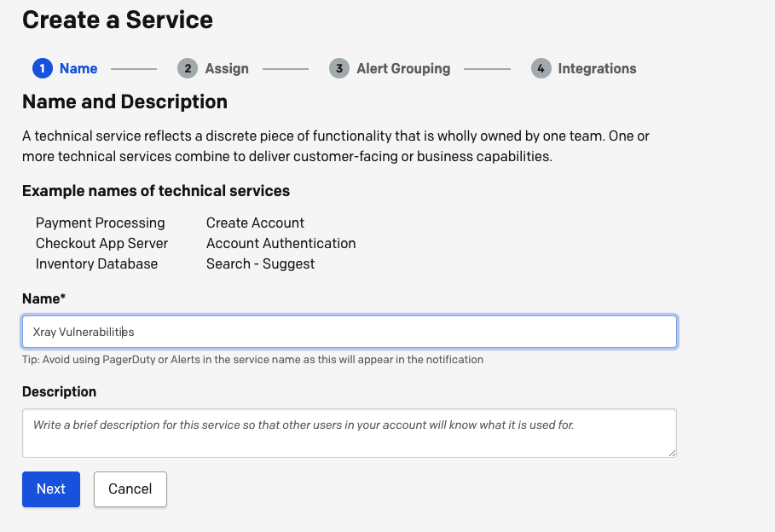Image resolution: width=775 pixels, height=532 pixels.
Task: Click the step 1 Name circle icon
Action: [43, 68]
